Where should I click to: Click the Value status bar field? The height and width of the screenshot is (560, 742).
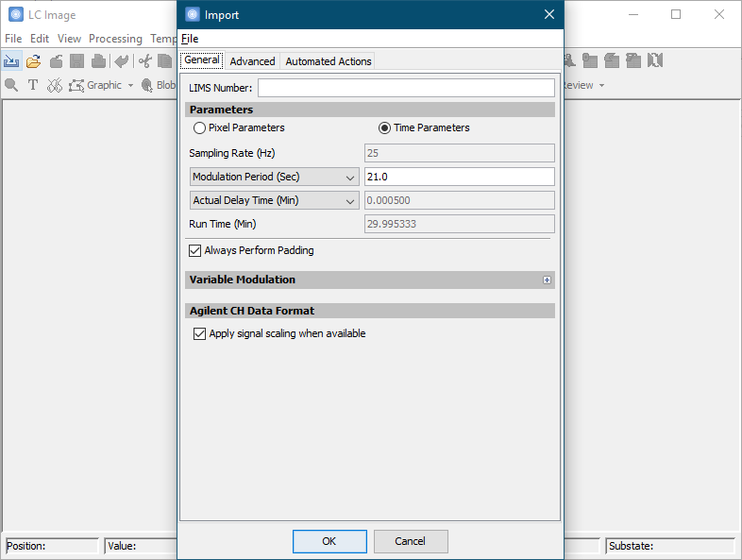tap(141, 546)
